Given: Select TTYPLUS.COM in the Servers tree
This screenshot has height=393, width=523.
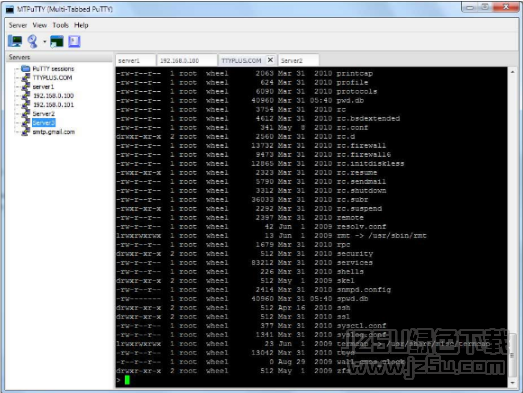Looking at the screenshot, I should click(x=52, y=78).
